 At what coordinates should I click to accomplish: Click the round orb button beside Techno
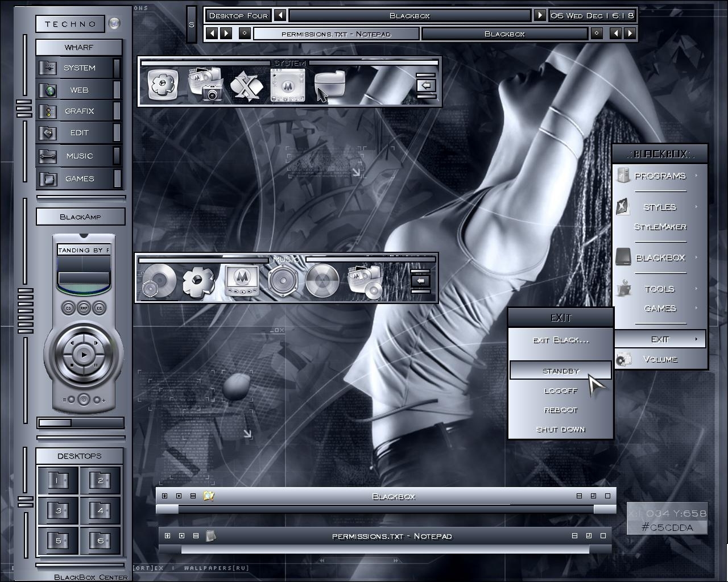coord(114,23)
